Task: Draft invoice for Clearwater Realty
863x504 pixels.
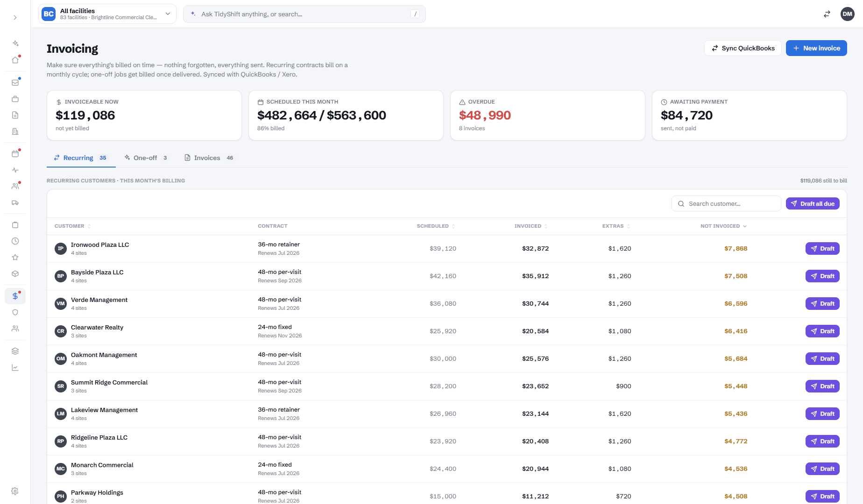Action: [x=822, y=331]
